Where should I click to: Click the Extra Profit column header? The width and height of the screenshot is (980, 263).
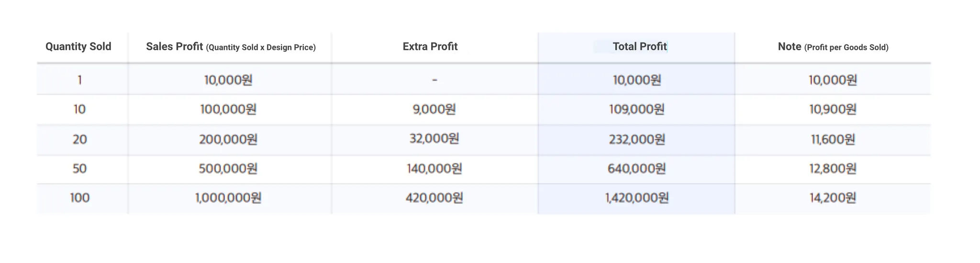430,47
